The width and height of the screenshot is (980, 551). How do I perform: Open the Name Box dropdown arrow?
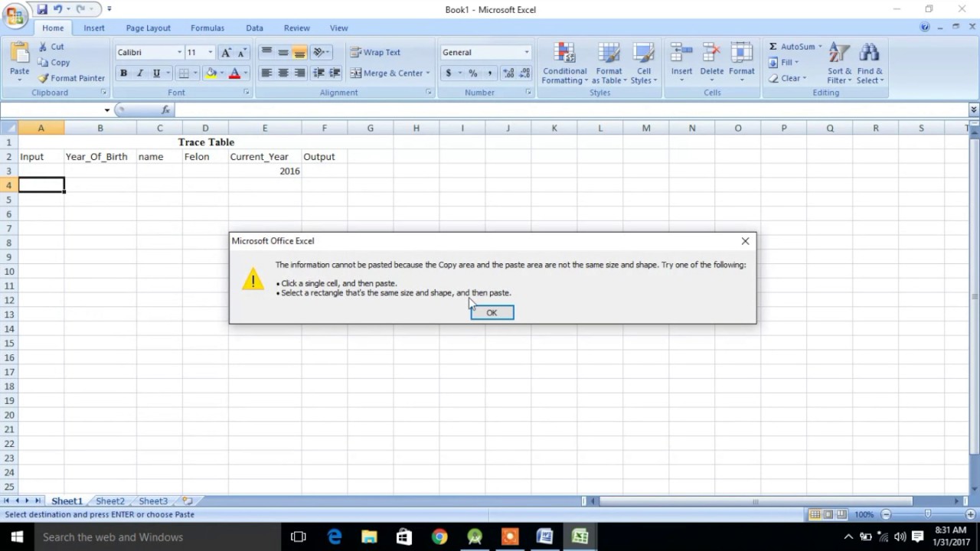tap(107, 110)
